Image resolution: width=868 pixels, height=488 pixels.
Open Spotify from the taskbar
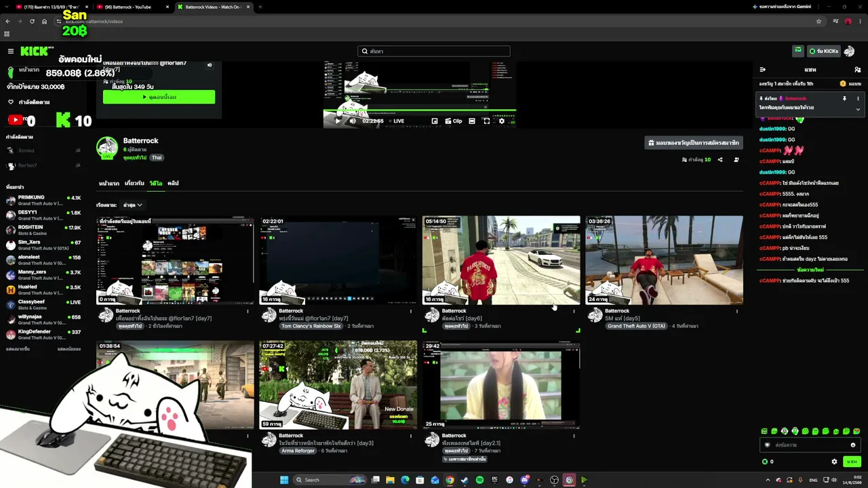pyautogui.click(x=479, y=480)
